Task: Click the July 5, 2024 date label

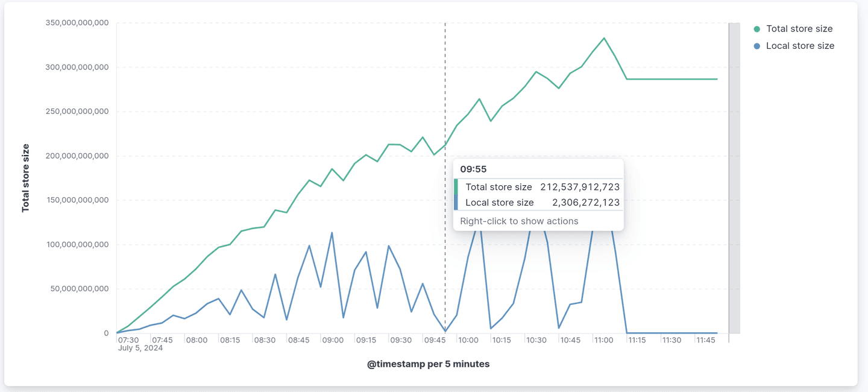Action: 140,348
